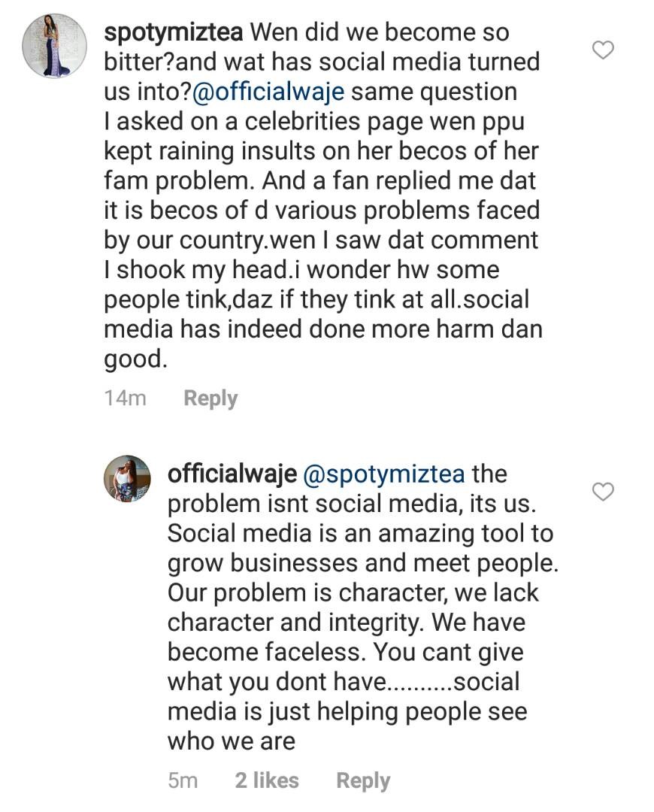Click the word "good." ending the first comment
This screenshot has height=812, width=654.
(x=135, y=359)
